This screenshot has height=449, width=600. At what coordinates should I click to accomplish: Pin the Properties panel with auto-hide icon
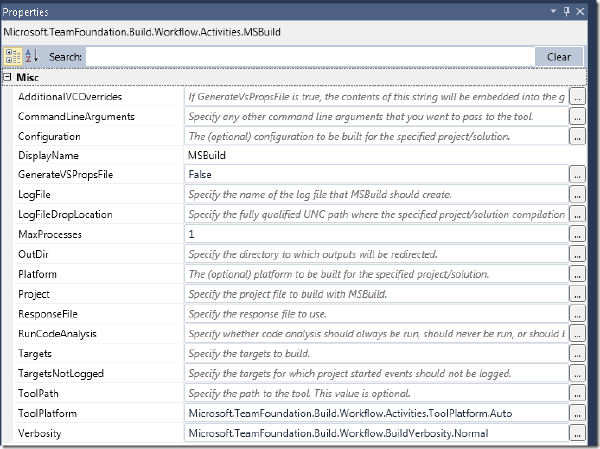pos(567,11)
